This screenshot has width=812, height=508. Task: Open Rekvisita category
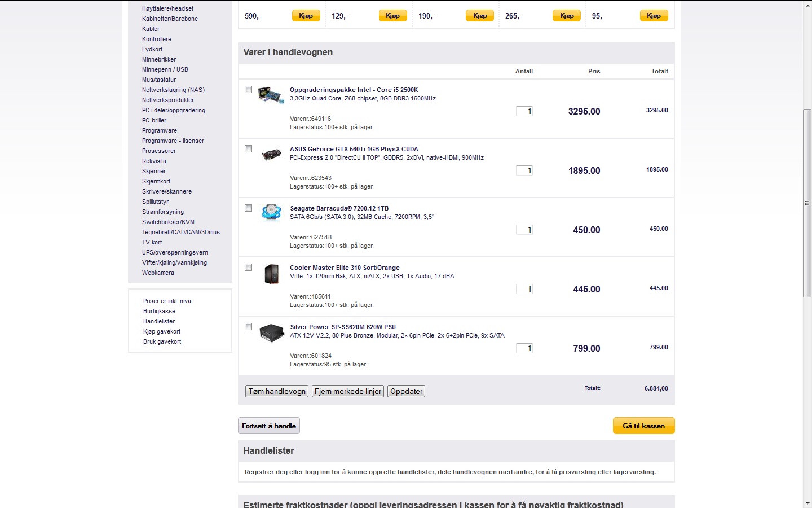pyautogui.click(x=154, y=161)
